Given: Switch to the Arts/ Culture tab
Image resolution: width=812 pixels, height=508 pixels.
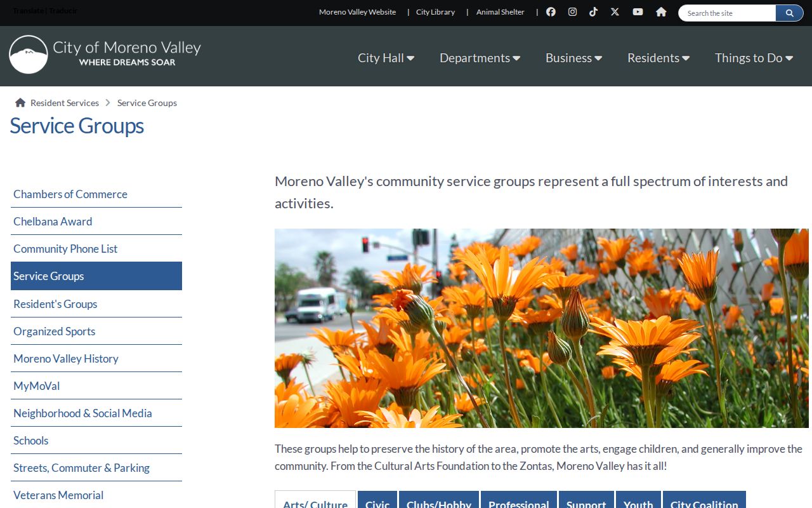Looking at the screenshot, I should (315, 500).
